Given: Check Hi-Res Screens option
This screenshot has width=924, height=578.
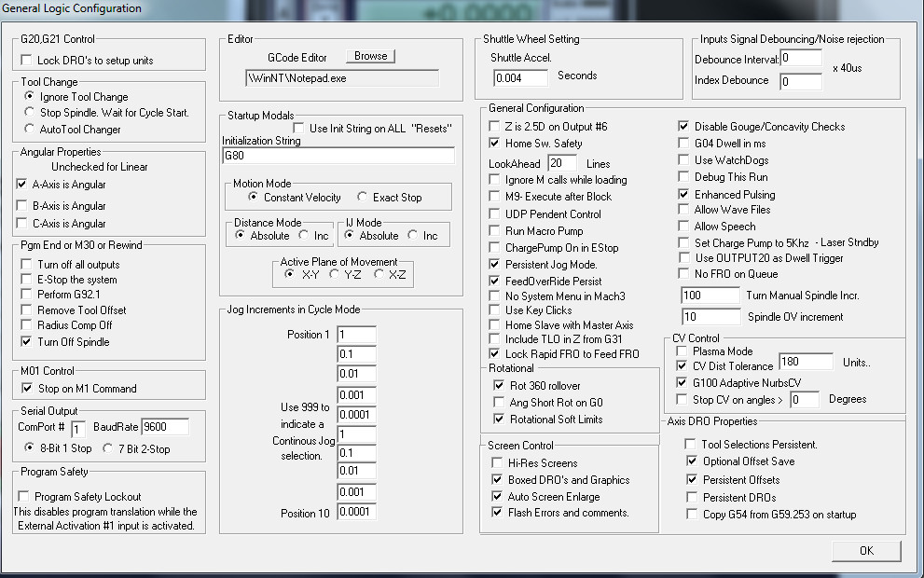Looking at the screenshot, I should (497, 463).
